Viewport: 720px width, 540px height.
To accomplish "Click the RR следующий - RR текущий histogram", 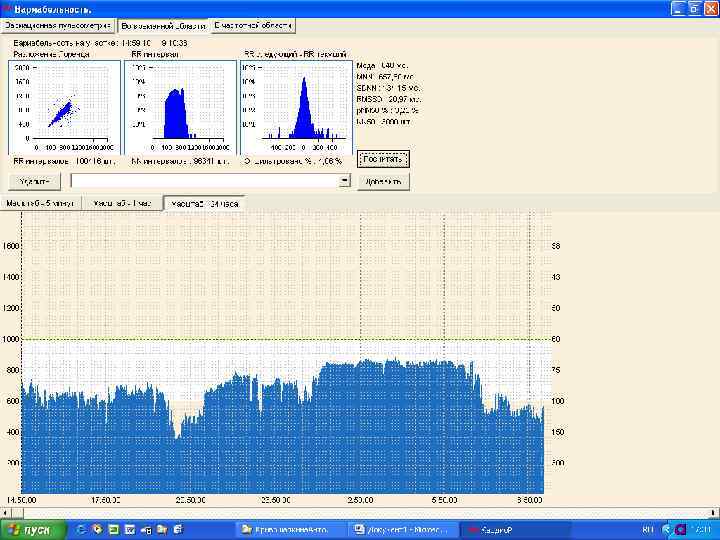I will pos(296,107).
